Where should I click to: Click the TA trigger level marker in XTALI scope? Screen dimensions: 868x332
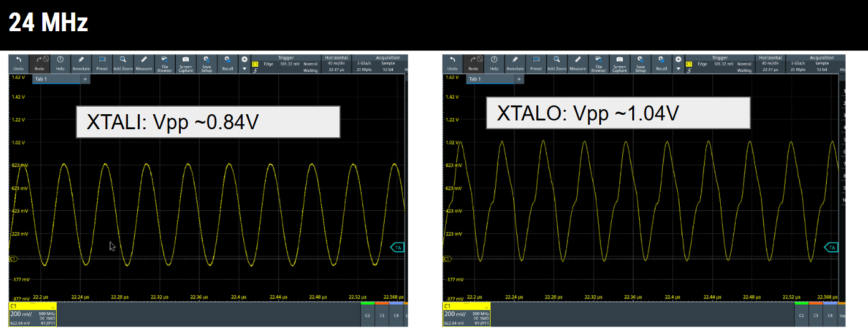[397, 248]
